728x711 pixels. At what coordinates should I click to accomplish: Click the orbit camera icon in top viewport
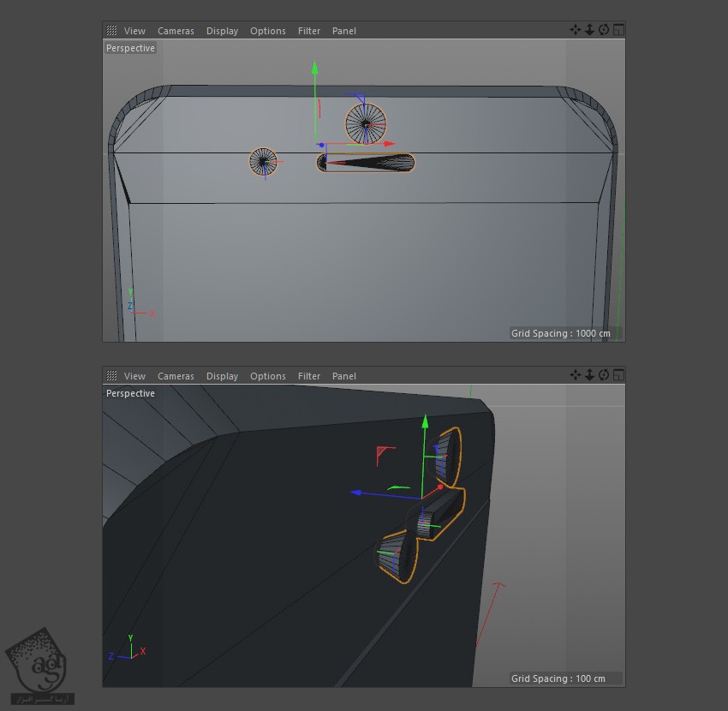604,30
